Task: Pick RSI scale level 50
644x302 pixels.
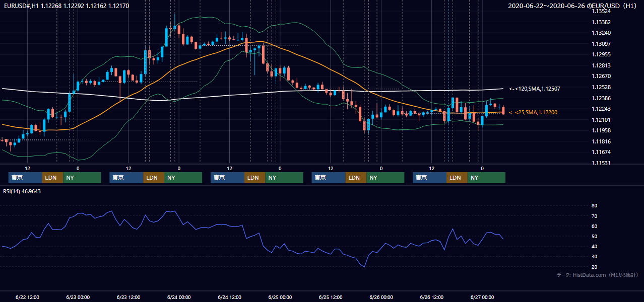Action: click(594, 236)
